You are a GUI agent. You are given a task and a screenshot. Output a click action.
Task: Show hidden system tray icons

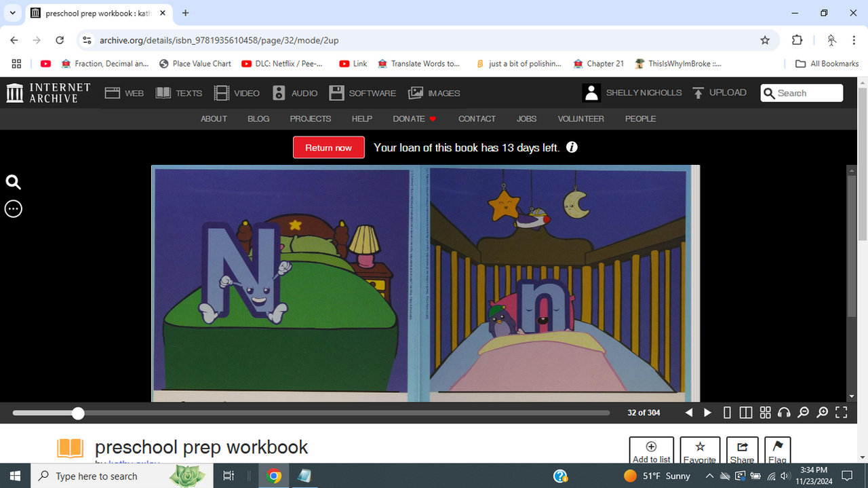[709, 476]
